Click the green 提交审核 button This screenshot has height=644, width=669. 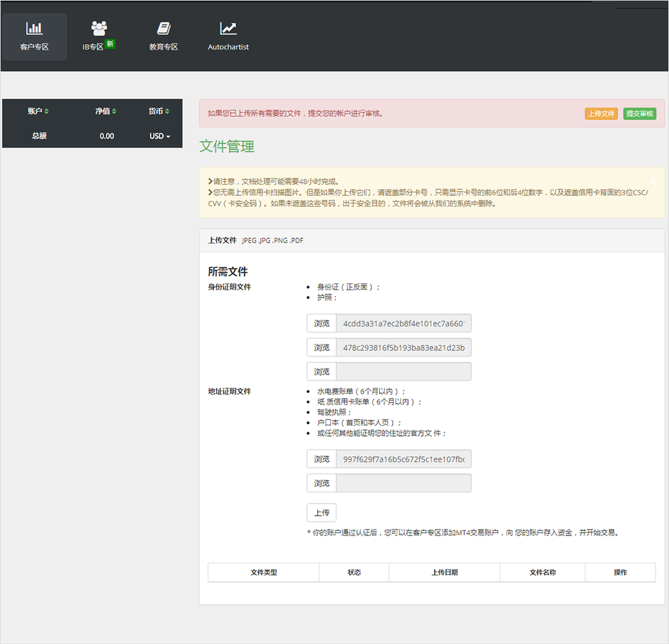click(640, 114)
